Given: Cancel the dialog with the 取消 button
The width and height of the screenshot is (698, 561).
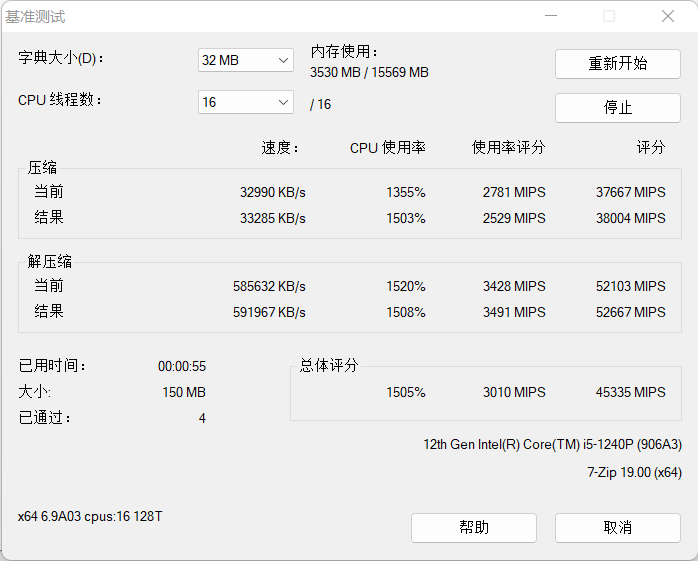Looking at the screenshot, I should (617, 528).
